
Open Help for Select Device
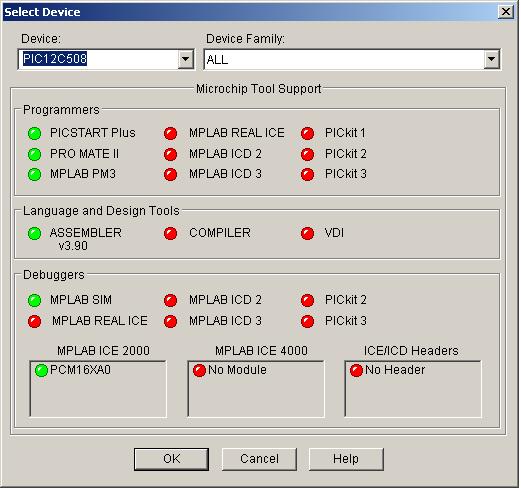click(x=346, y=459)
